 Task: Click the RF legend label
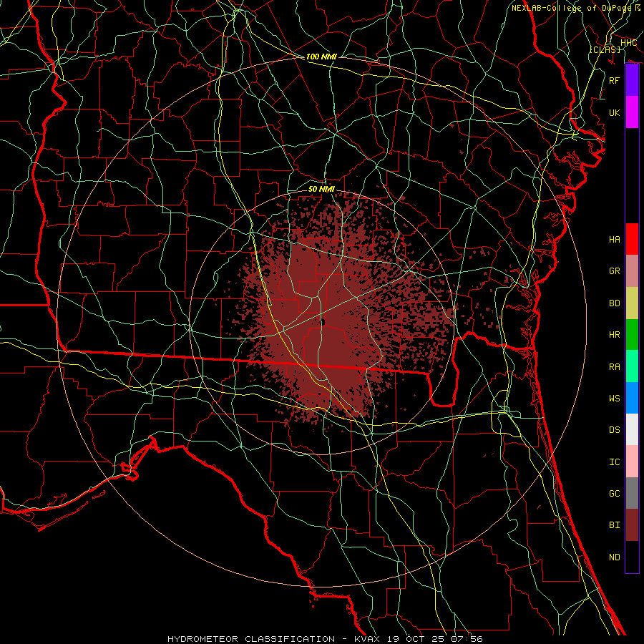[615, 80]
